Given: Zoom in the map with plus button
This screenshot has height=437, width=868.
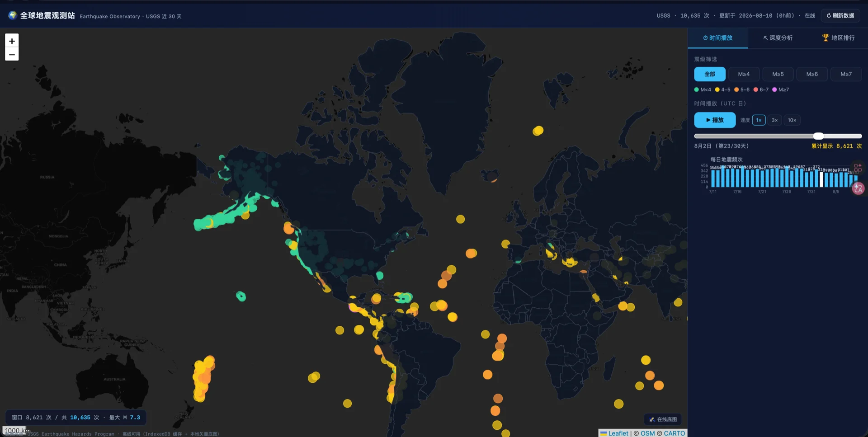Looking at the screenshot, I should click(x=12, y=41).
